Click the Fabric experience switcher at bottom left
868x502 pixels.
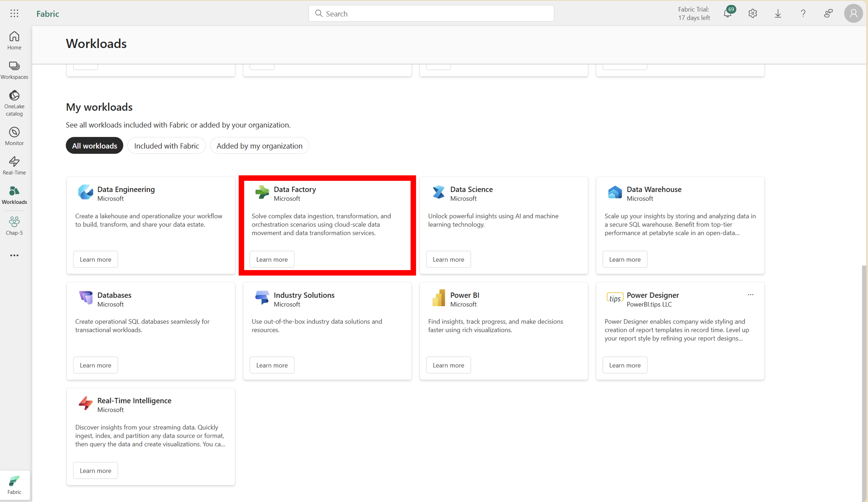coord(14,485)
